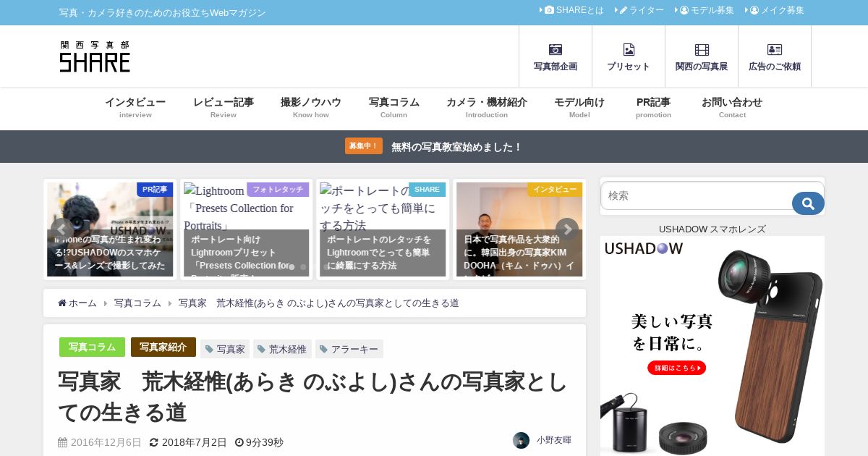The width and height of the screenshot is (868, 456).
Task: Click the 写真コラム breadcrumb link
Action: coord(137,303)
